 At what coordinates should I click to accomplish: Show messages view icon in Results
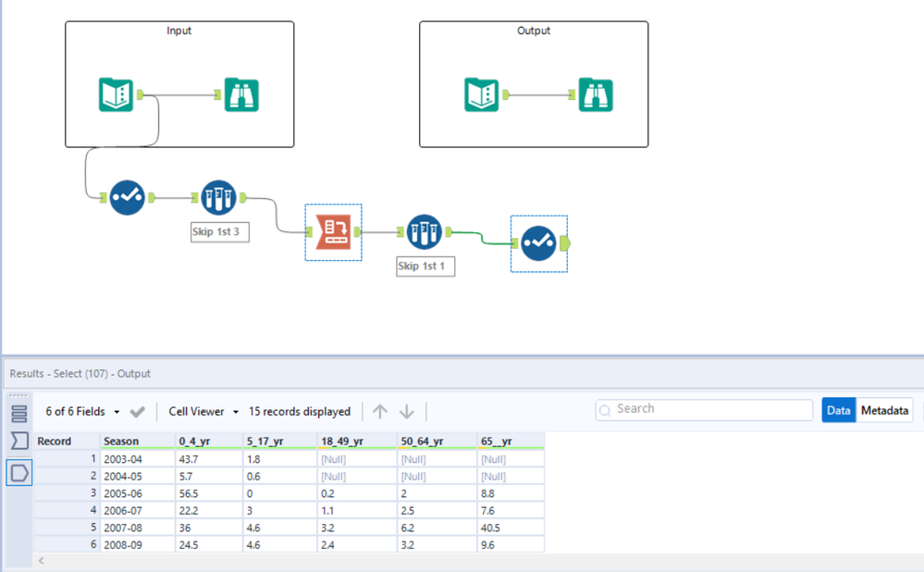point(18,414)
